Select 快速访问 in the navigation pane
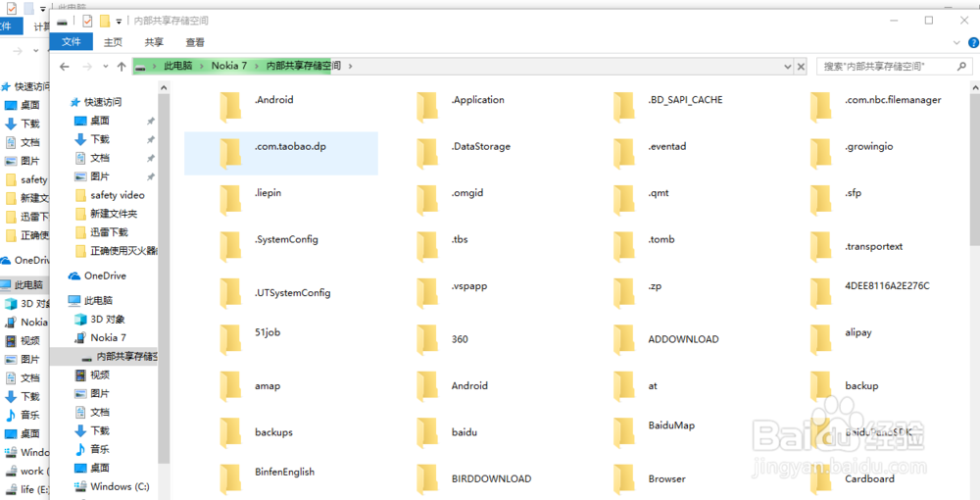This screenshot has height=500, width=980. click(x=103, y=102)
